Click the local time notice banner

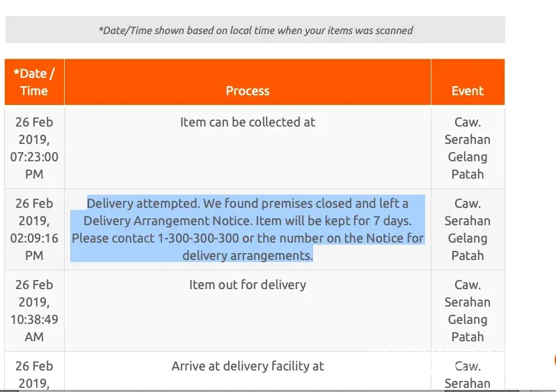255,31
